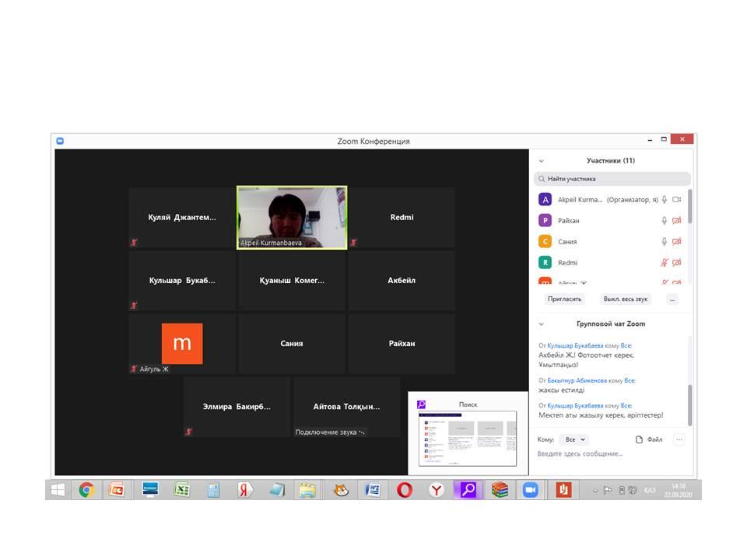This screenshot has height=560, width=747.
Task: Click 'Выкл. весь звук' to mute all
Action: click(626, 299)
